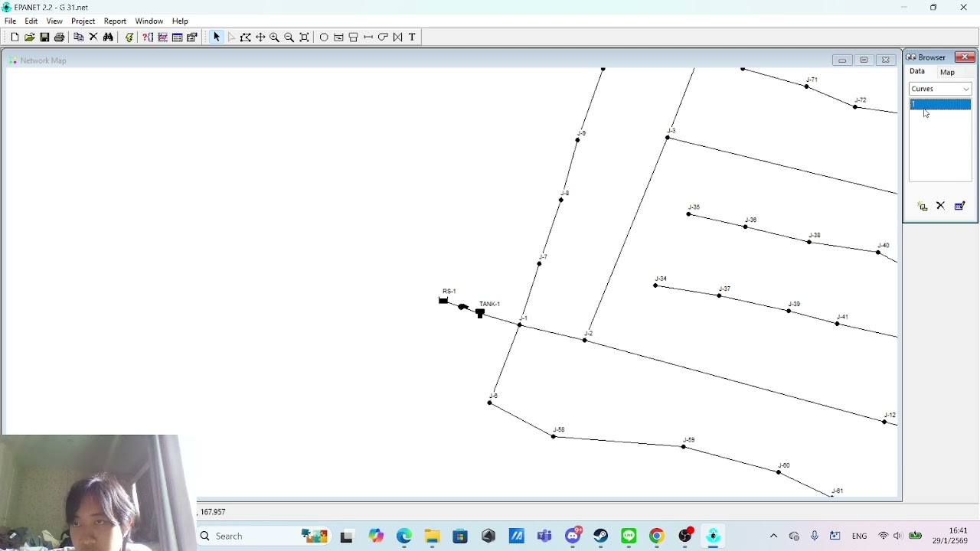The image size is (980, 551).
Task: Click the Browser Add curve icon
Action: pos(922,207)
